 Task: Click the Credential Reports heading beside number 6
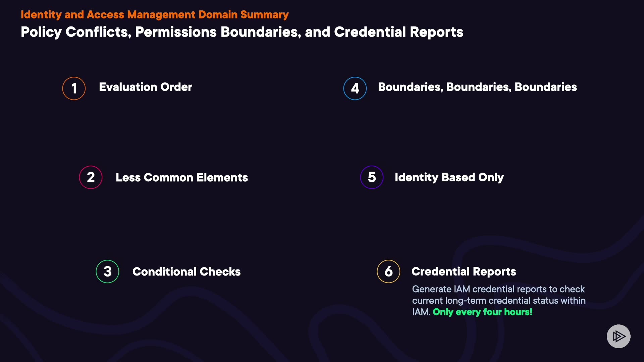[x=464, y=271]
